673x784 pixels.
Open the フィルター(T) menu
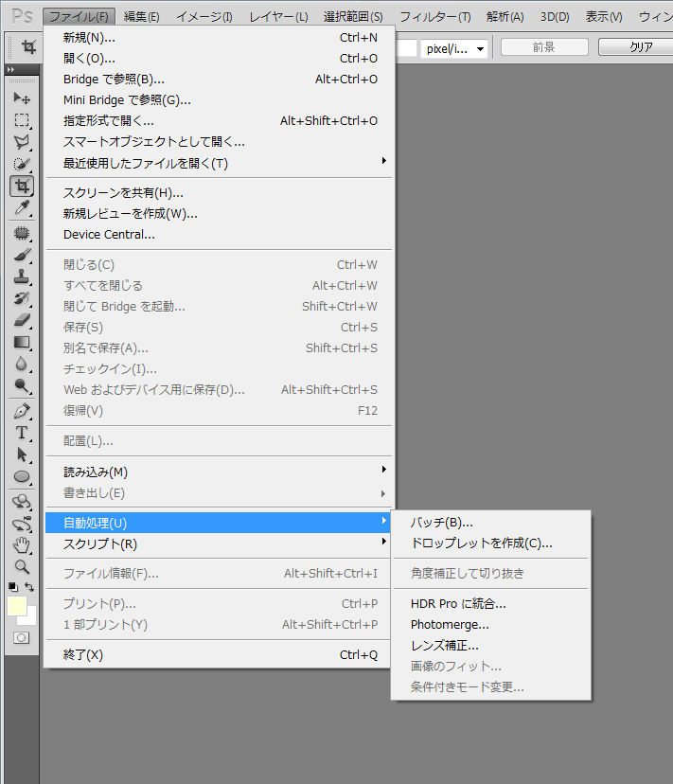pos(435,16)
